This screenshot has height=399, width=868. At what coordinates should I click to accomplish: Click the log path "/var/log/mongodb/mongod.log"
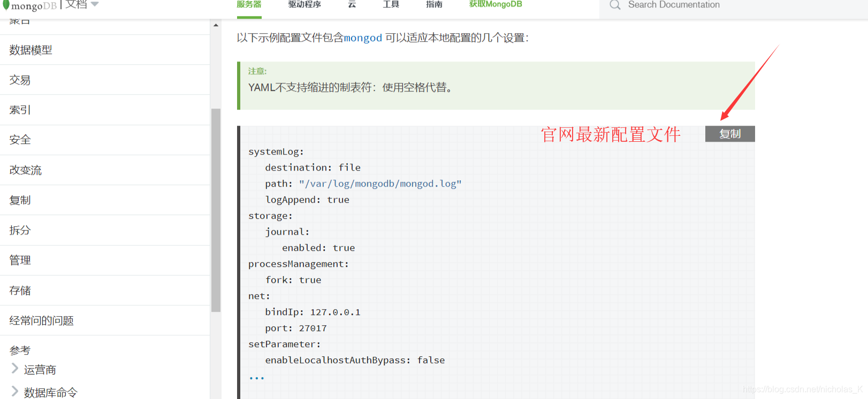(x=380, y=183)
